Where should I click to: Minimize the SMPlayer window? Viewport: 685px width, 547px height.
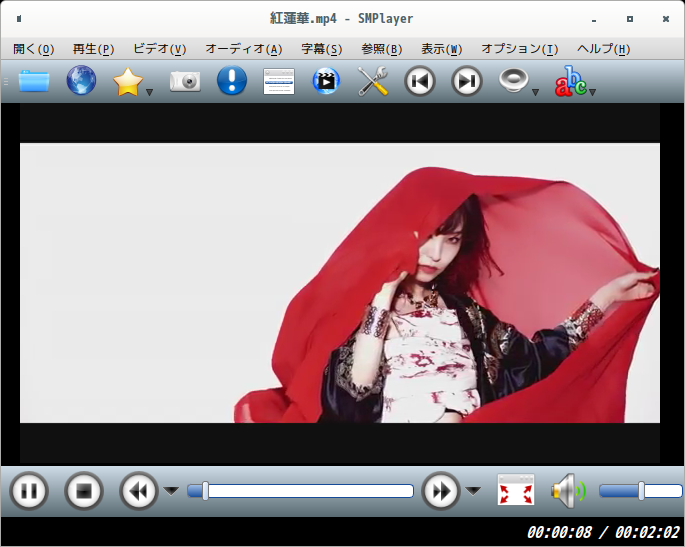tap(594, 20)
